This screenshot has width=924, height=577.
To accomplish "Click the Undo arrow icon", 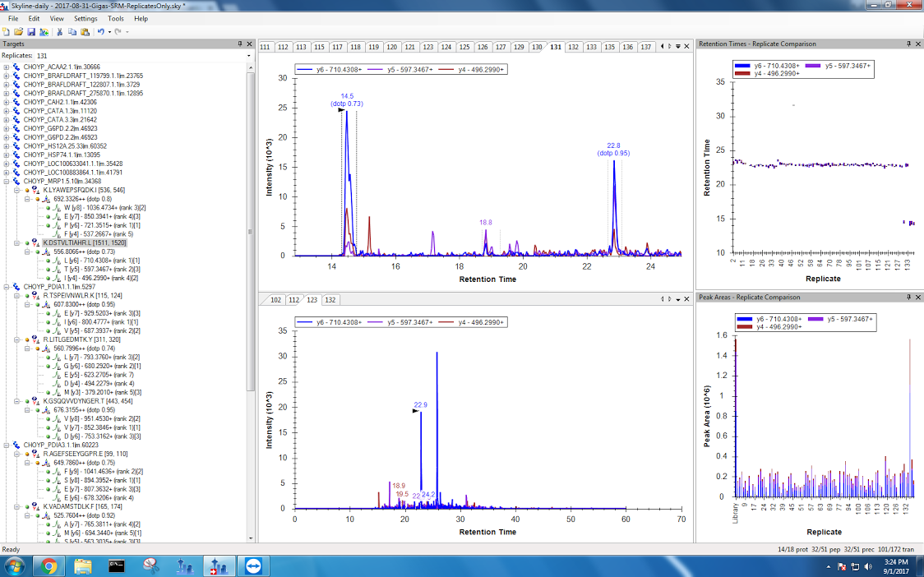I will click(99, 31).
